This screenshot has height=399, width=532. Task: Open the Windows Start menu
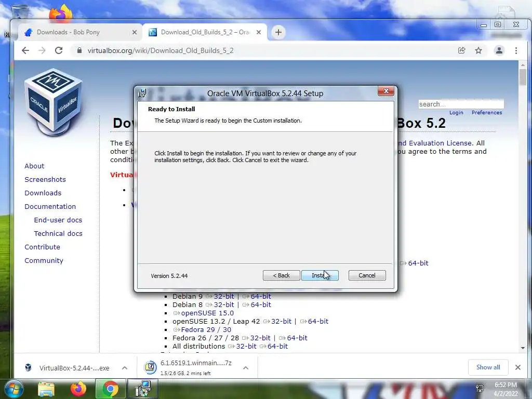pyautogui.click(x=14, y=389)
